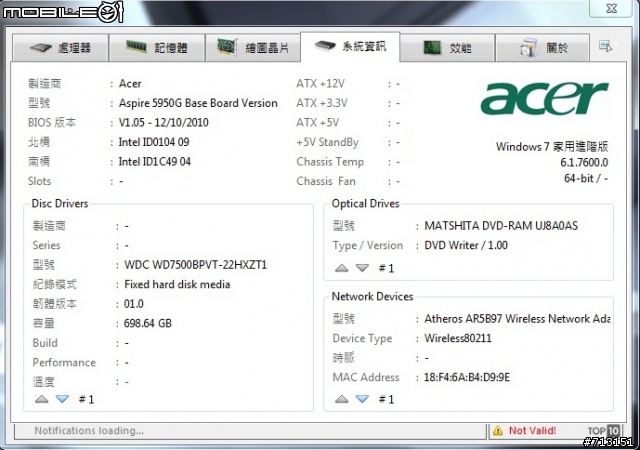Click the performance monitor icon
This screenshot has width=640, height=450.
tap(432, 48)
